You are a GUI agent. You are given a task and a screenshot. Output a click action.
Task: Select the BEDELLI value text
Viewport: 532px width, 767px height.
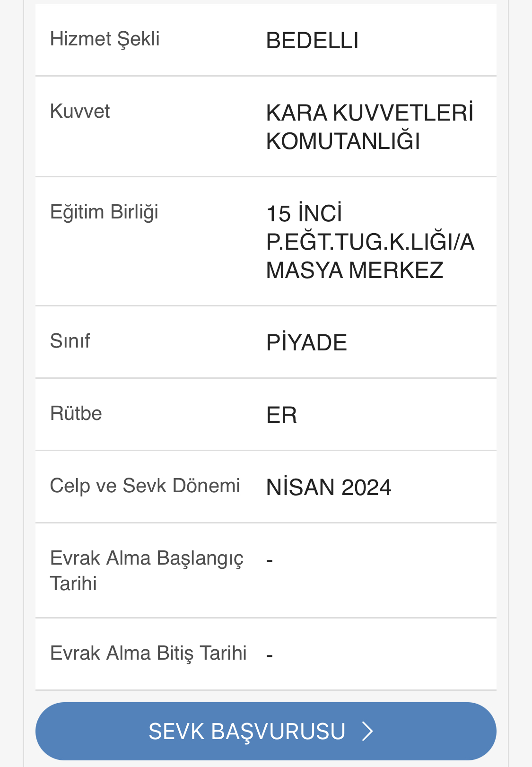(x=312, y=41)
